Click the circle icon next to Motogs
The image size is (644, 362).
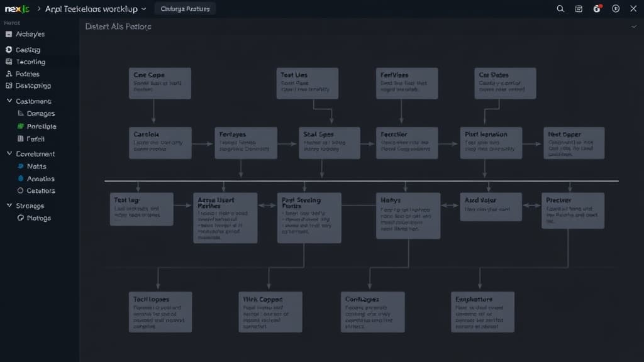21,218
